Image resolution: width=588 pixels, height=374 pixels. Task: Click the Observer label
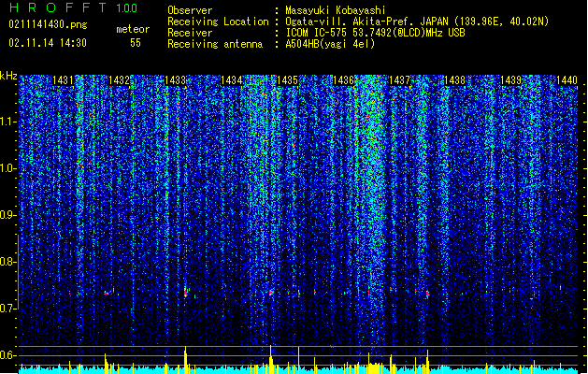190,10
